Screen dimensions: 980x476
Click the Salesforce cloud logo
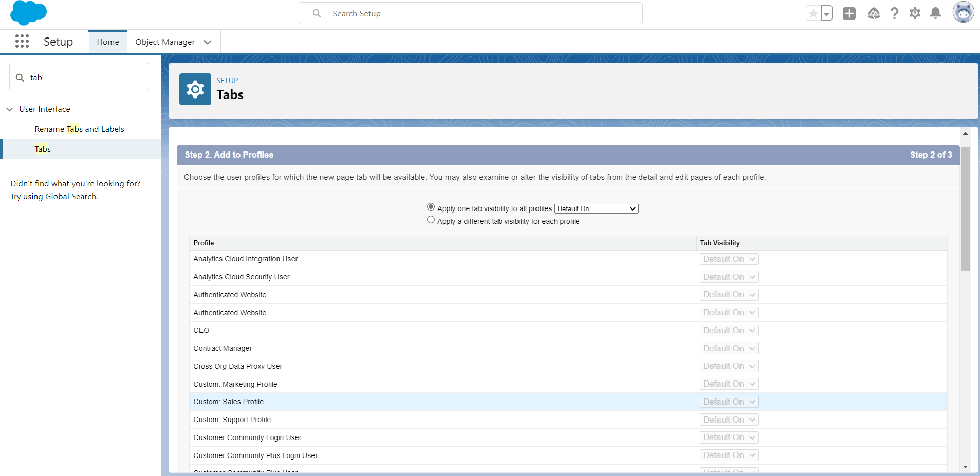[x=28, y=13]
